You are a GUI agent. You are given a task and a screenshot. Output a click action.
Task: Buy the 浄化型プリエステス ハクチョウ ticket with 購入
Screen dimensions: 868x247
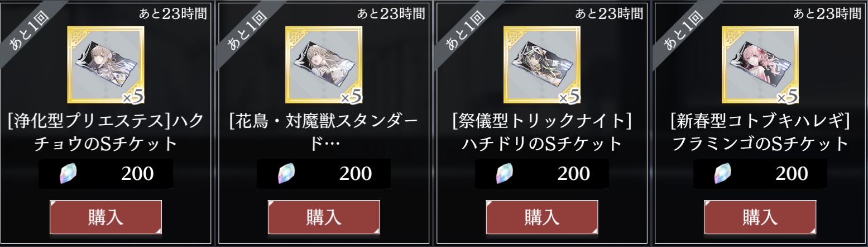(x=105, y=217)
